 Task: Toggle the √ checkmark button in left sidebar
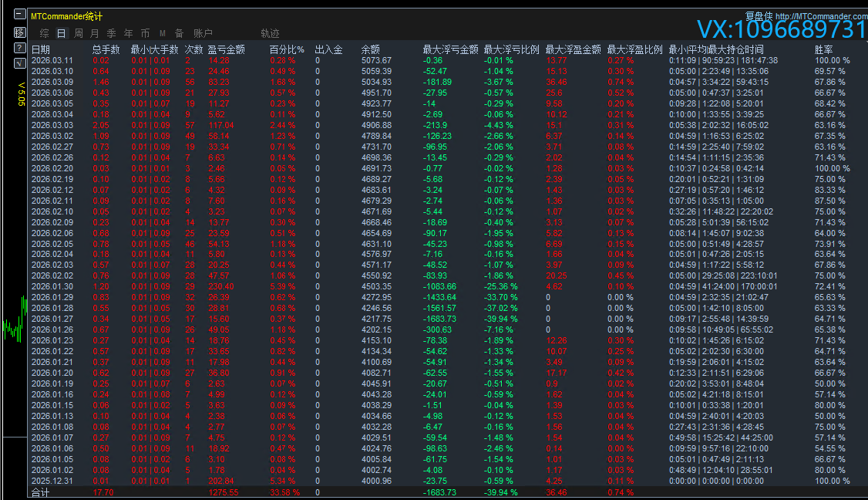pyautogui.click(x=19, y=62)
